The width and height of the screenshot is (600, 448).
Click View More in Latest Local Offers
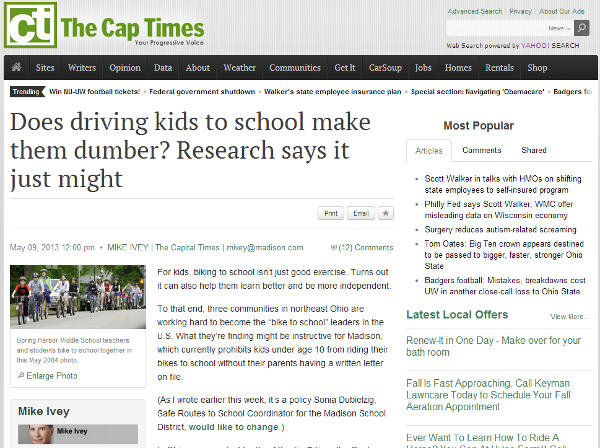569,317
